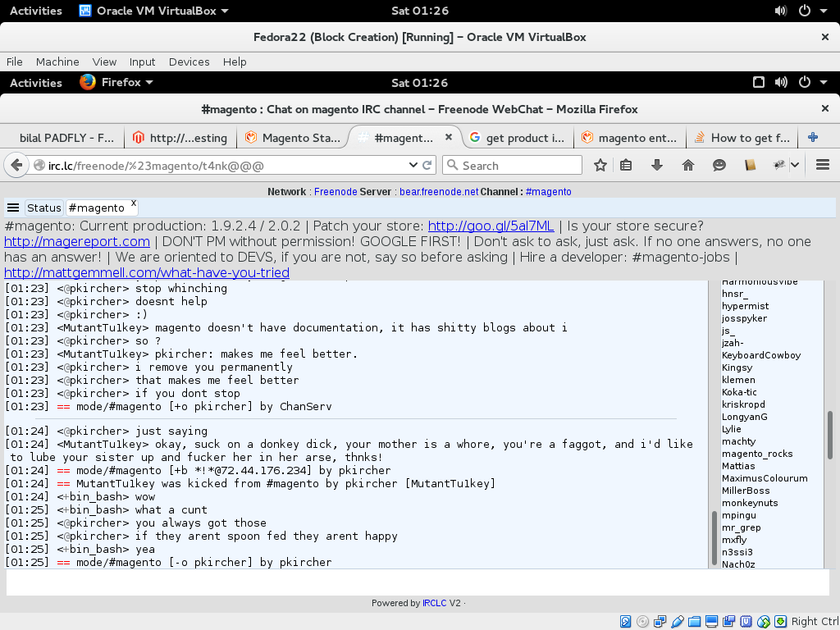Viewport: 840px width, 630px height.
Task: Click the VirtualBox CPU virtualization status icon
Action: coord(746,622)
